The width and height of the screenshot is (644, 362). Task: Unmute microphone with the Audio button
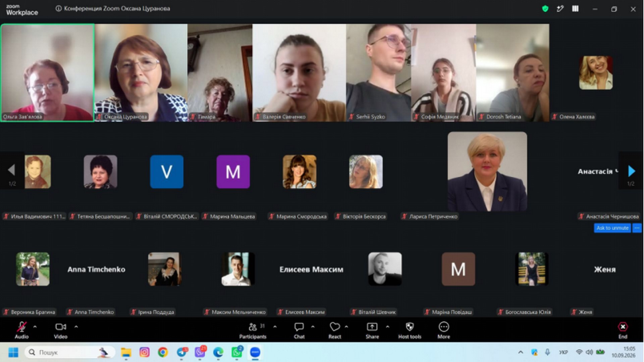tap(22, 330)
